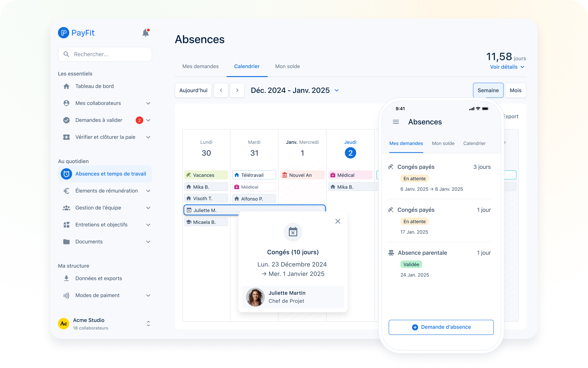The width and height of the screenshot is (588, 368).
Task: Select the mobile Mon solde tab
Action: tap(443, 143)
